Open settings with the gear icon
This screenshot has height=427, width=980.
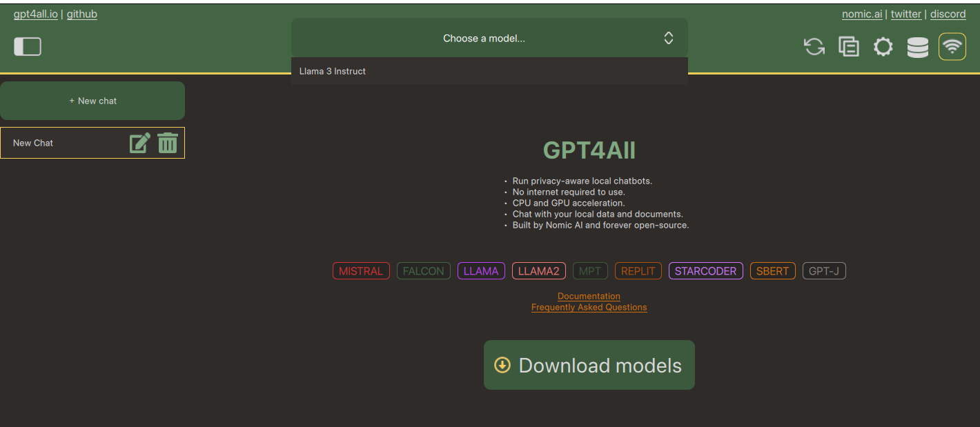[883, 47]
